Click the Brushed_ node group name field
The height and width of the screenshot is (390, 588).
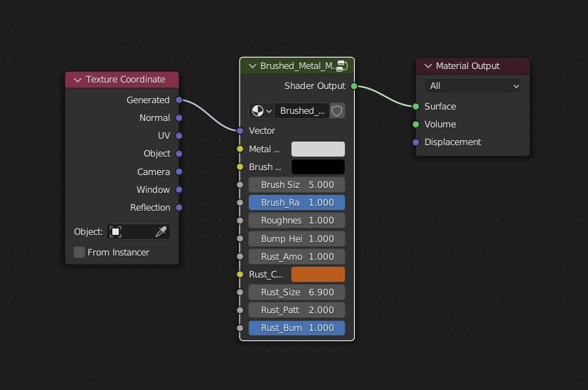[302, 111]
